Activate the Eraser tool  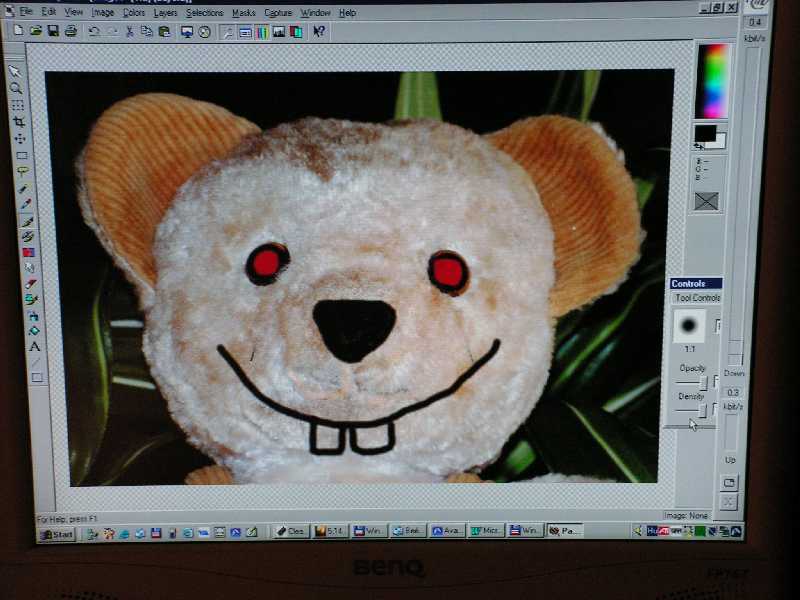29,284
